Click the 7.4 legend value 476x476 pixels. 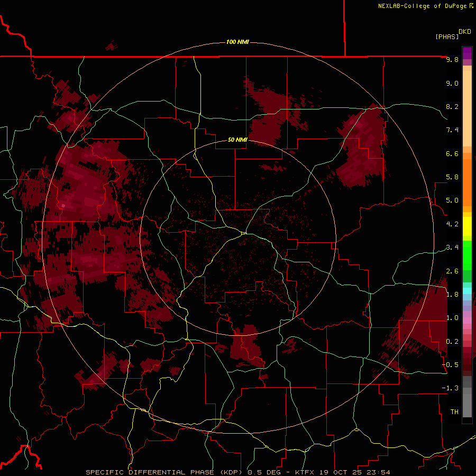[x=452, y=130]
